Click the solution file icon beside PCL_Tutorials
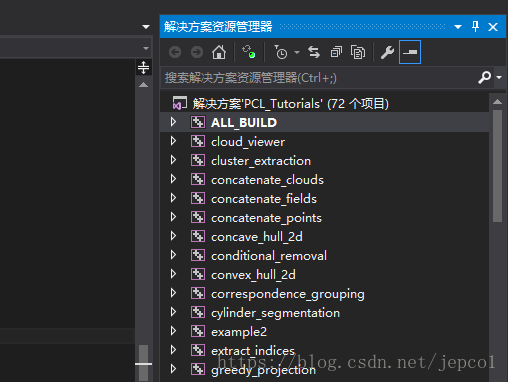The height and width of the screenshot is (382, 508). pyautogui.click(x=180, y=103)
